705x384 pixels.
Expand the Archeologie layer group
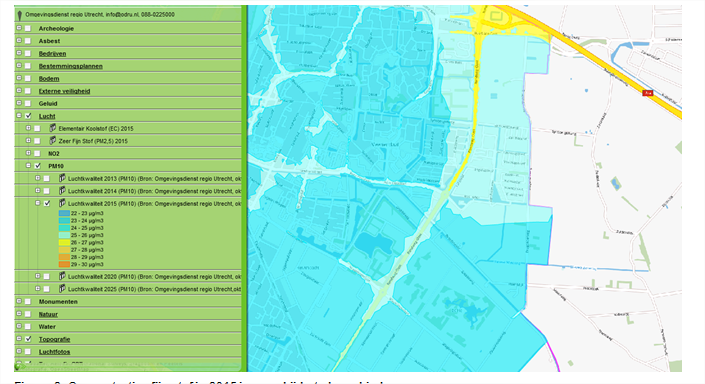[19, 28]
